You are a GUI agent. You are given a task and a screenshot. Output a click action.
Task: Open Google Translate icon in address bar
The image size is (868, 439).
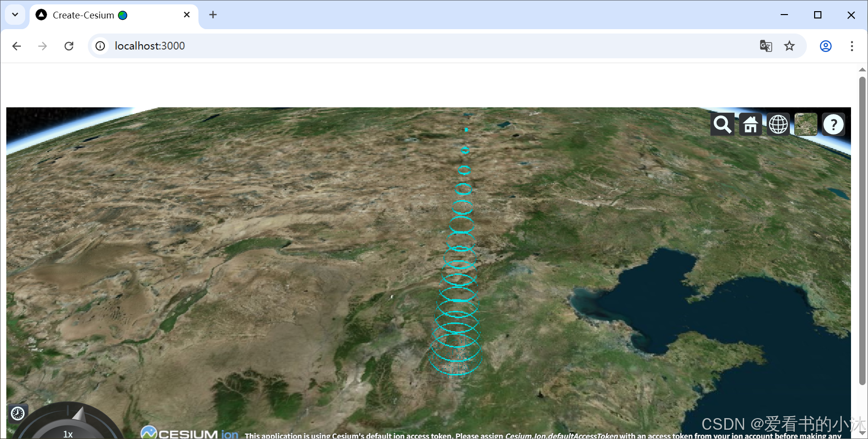coord(766,46)
